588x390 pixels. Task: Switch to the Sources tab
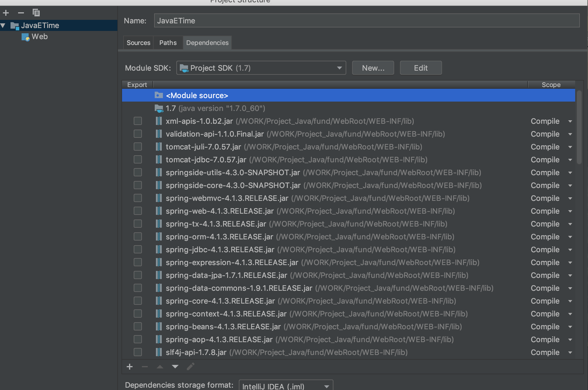[x=138, y=43]
